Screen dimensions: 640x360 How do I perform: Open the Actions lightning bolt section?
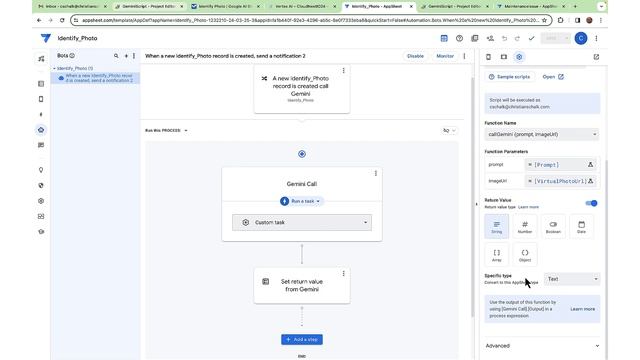pyautogui.click(x=41, y=115)
